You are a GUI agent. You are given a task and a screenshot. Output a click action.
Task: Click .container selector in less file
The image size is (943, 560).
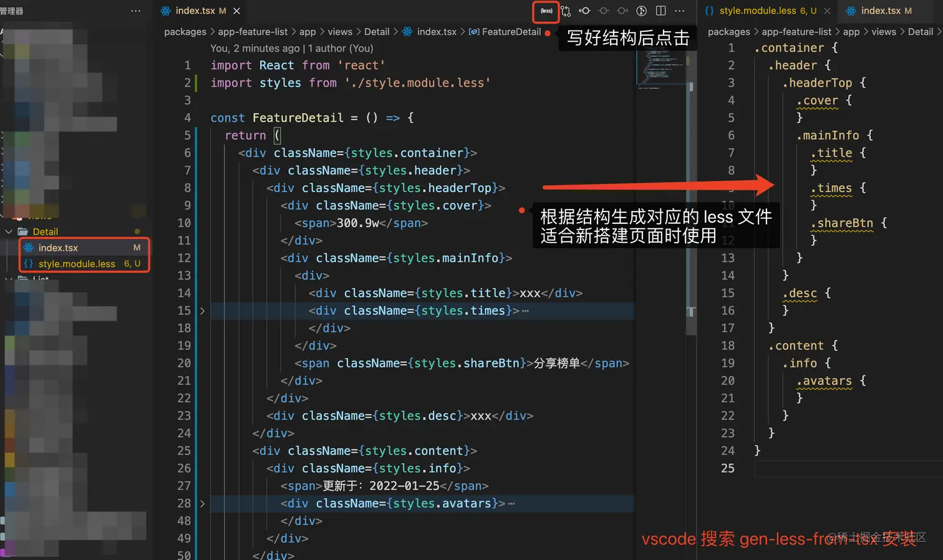[789, 48]
